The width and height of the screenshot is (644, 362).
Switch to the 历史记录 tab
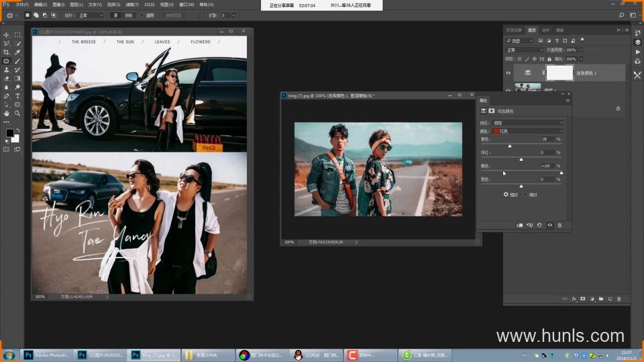(514, 30)
